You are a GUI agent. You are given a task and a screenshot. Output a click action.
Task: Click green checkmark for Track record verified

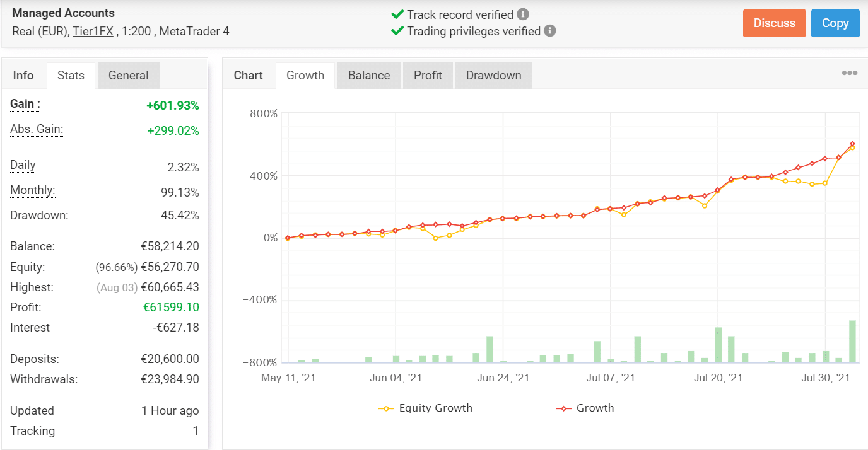(x=397, y=14)
